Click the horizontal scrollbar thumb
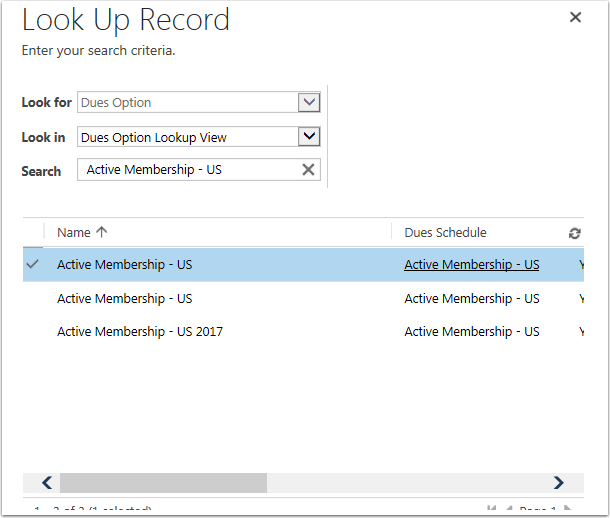Image resolution: width=610 pixels, height=518 pixels. click(x=163, y=483)
